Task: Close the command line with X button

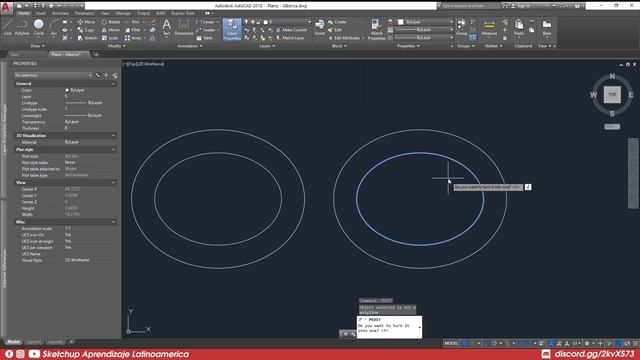Action: [x=345, y=334]
